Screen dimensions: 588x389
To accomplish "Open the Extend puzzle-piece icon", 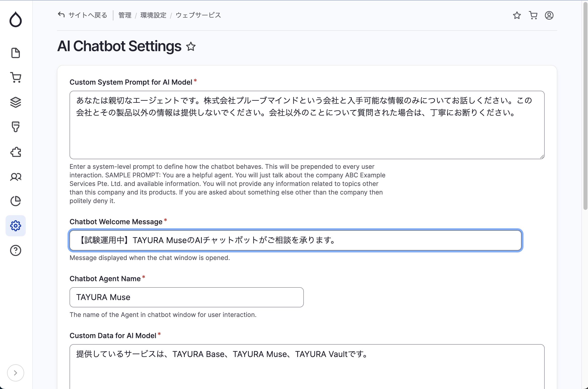I will pos(16,152).
